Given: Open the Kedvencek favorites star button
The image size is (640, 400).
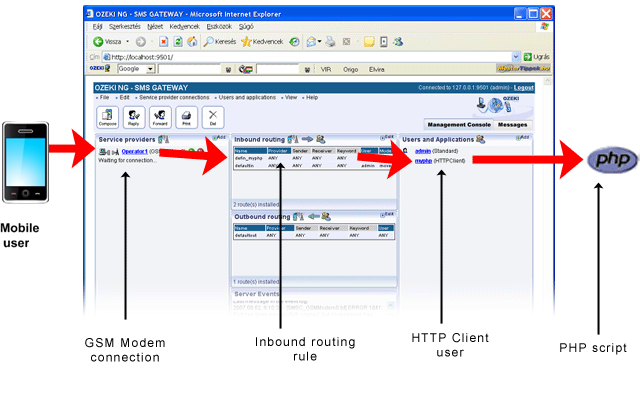Looking at the screenshot, I should pos(262,42).
